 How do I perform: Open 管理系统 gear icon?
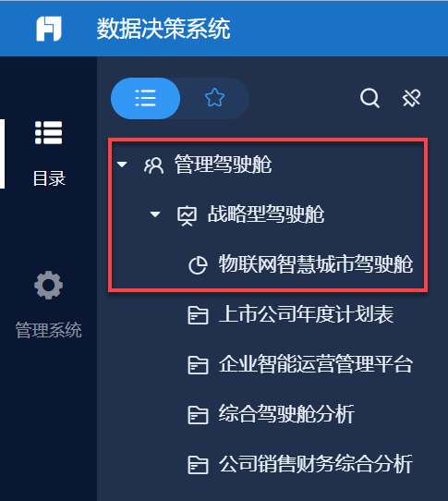49,286
